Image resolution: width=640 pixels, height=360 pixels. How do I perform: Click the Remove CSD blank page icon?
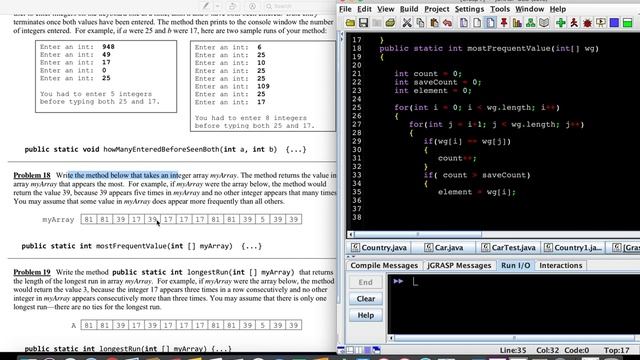coord(477,23)
